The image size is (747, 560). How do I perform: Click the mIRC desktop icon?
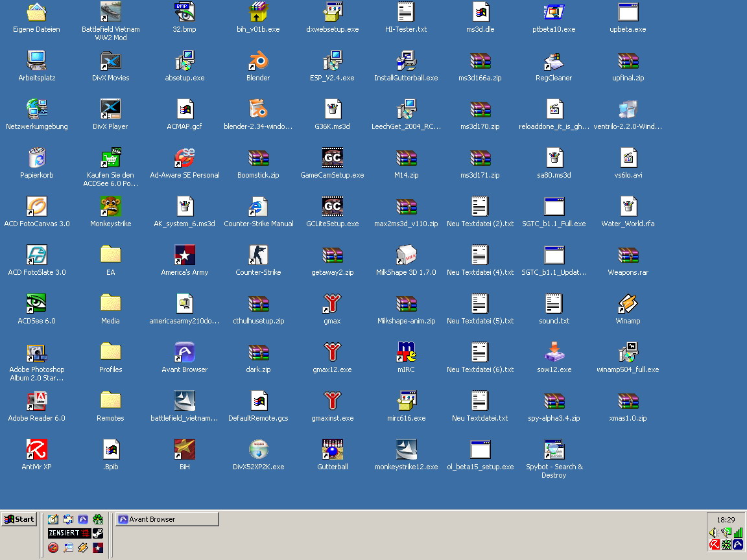click(x=406, y=353)
